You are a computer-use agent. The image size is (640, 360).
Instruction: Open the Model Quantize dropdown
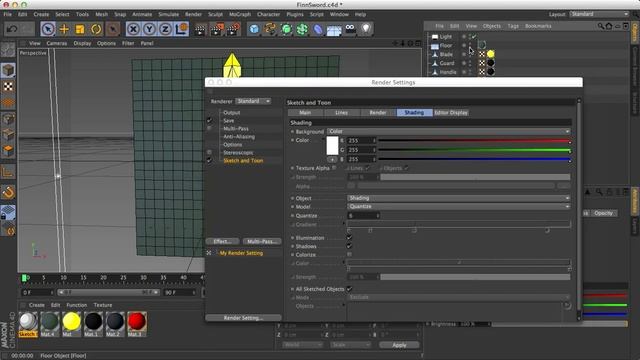pyautogui.click(x=458, y=207)
